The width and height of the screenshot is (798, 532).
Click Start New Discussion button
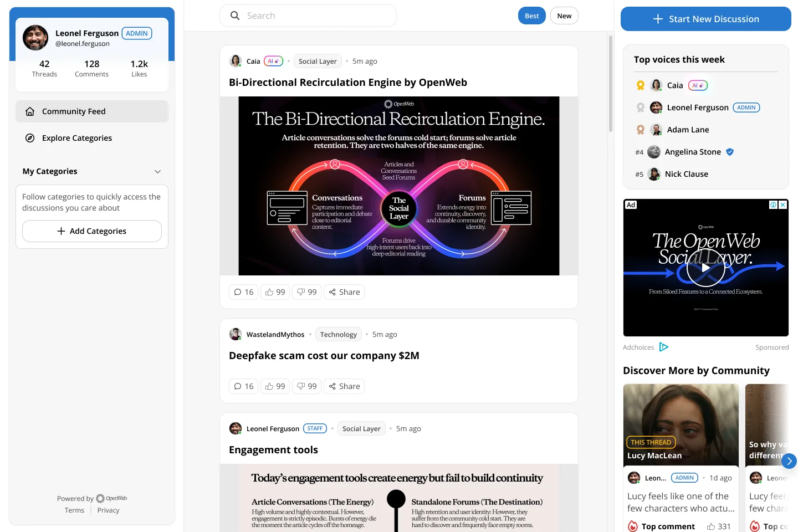tap(706, 19)
